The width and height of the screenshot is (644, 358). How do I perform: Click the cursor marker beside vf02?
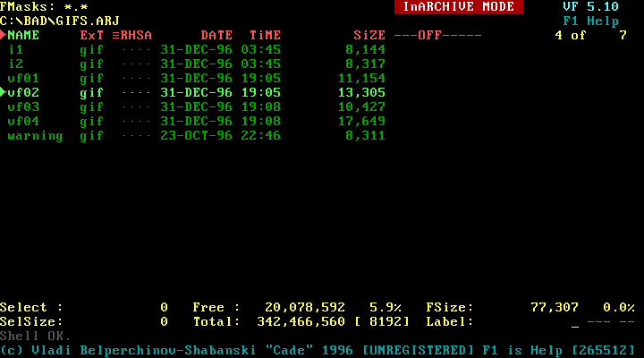pyautogui.click(x=4, y=92)
